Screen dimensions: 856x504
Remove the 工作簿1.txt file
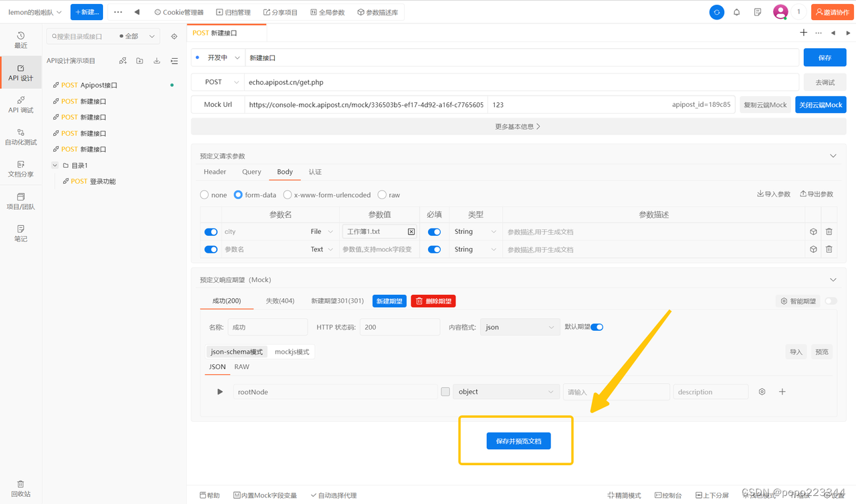(411, 232)
